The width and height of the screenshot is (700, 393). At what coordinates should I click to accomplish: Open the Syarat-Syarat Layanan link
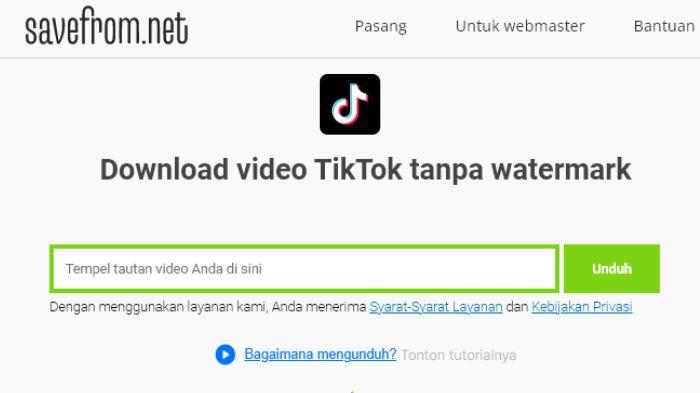click(436, 307)
